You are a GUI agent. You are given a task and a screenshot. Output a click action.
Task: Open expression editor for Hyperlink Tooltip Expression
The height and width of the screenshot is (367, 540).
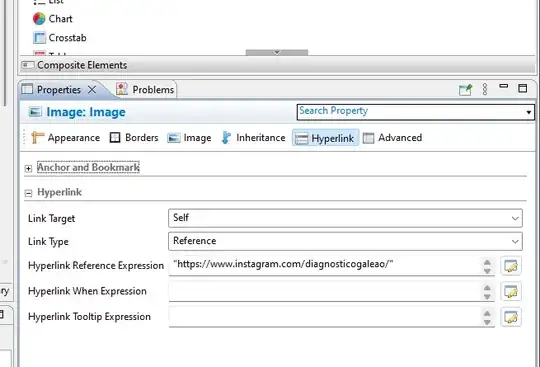(511, 317)
